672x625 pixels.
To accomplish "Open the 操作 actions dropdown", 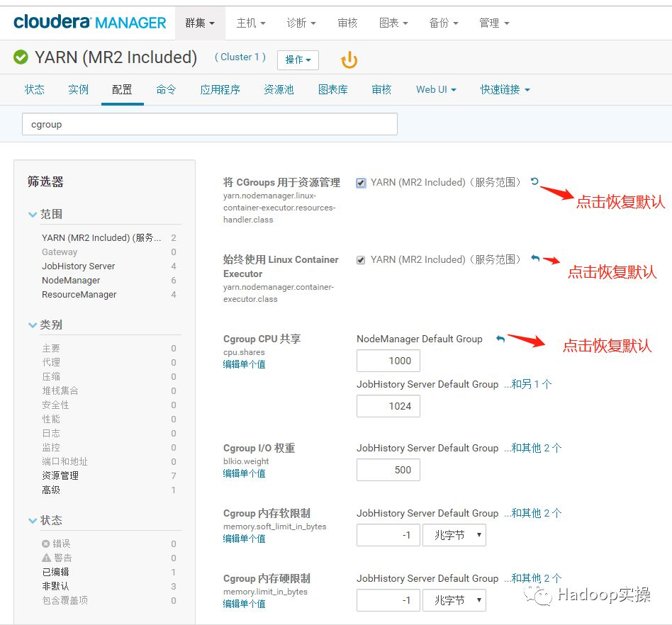I will pyautogui.click(x=298, y=60).
